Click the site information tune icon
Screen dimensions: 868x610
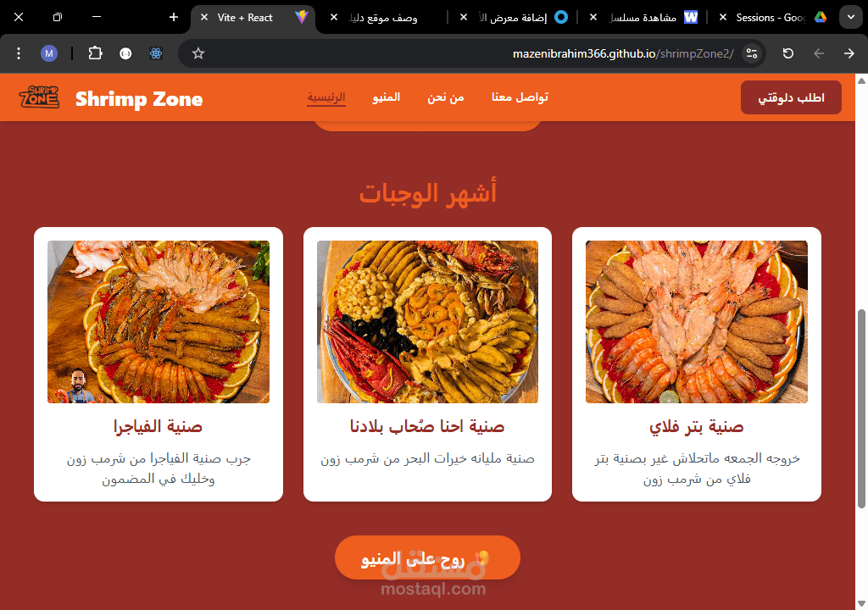[752, 53]
